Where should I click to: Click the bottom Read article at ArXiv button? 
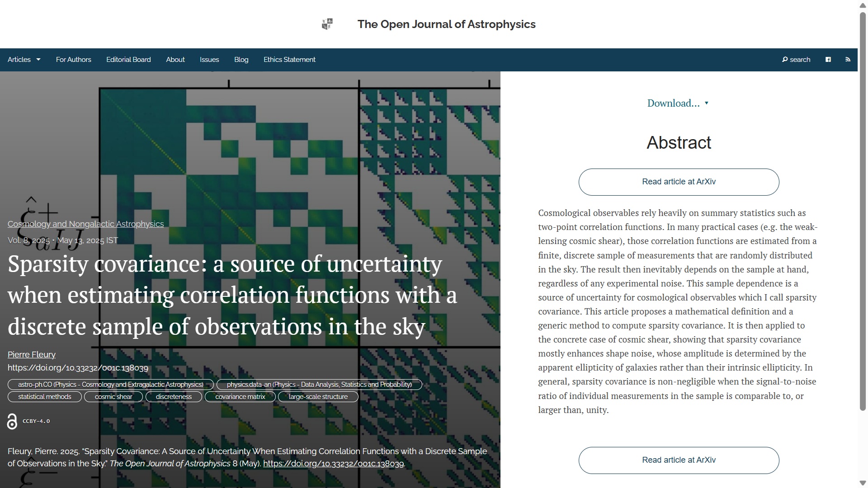[x=679, y=460]
